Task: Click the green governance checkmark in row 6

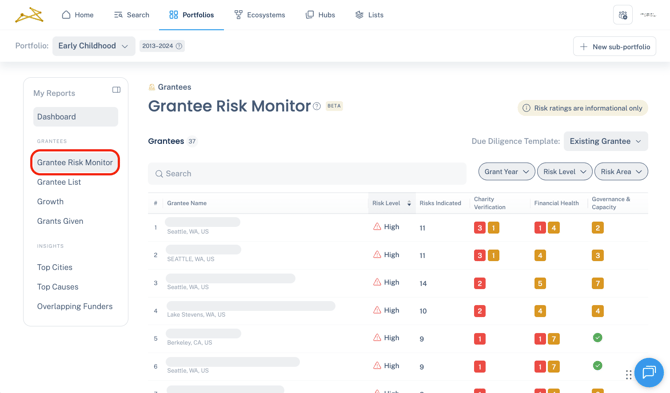Action: [x=597, y=366]
